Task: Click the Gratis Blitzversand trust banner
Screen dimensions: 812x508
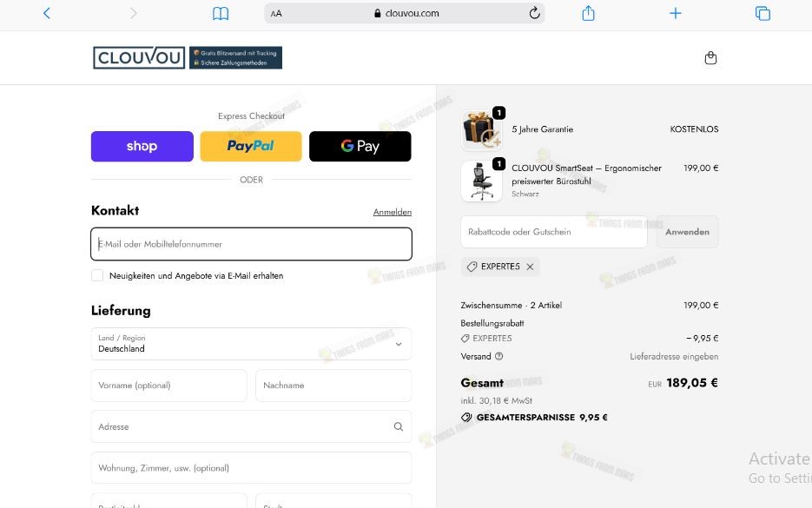Action: 235,57
